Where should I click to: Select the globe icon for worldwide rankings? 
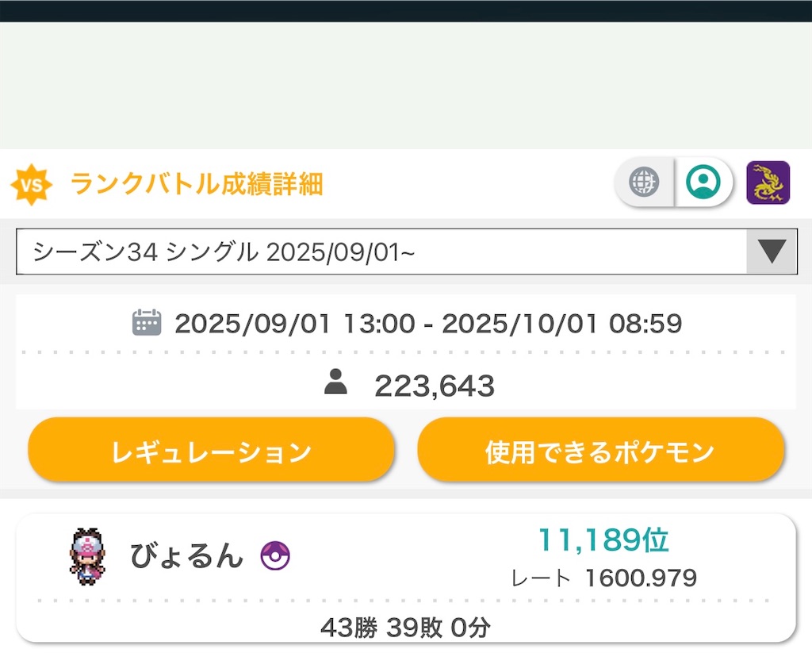coord(644,182)
